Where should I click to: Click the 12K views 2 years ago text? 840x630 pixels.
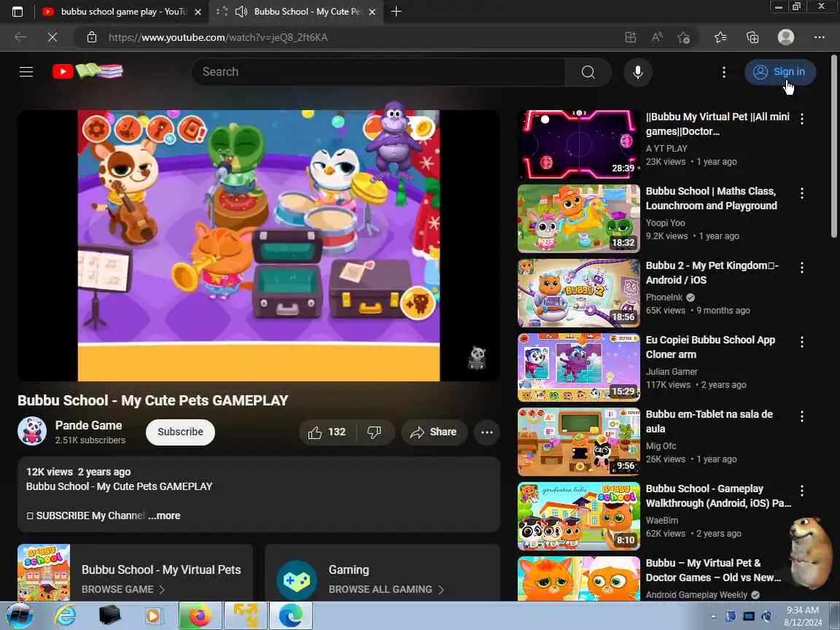tap(78, 472)
